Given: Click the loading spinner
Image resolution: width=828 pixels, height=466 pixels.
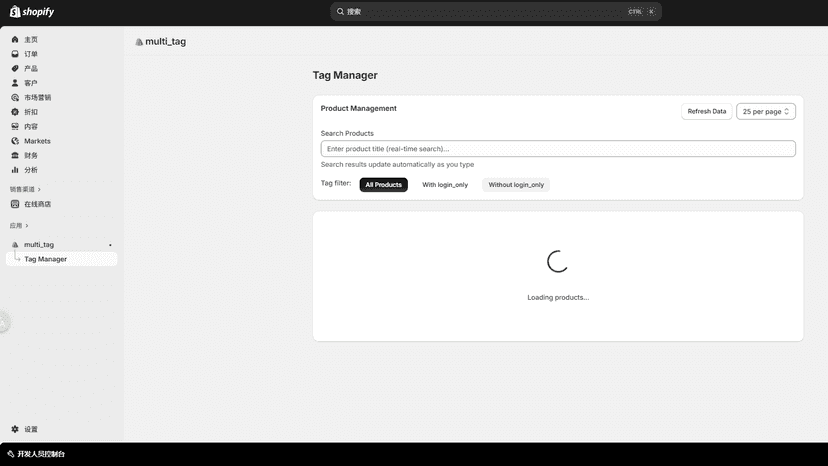Looking at the screenshot, I should [558, 262].
